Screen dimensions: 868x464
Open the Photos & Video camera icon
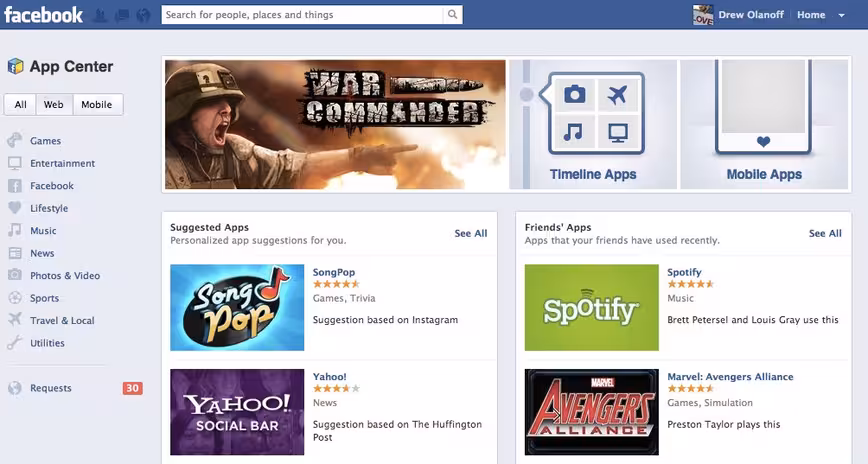15,275
